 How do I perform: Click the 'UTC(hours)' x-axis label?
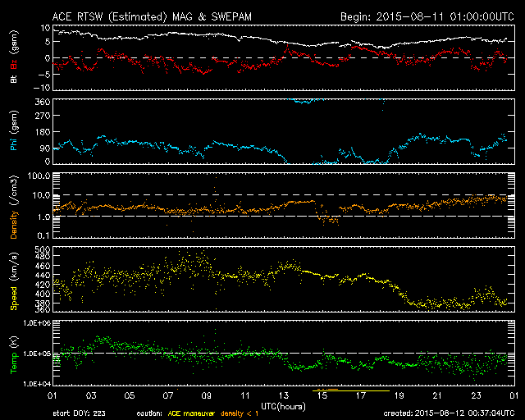click(x=283, y=407)
